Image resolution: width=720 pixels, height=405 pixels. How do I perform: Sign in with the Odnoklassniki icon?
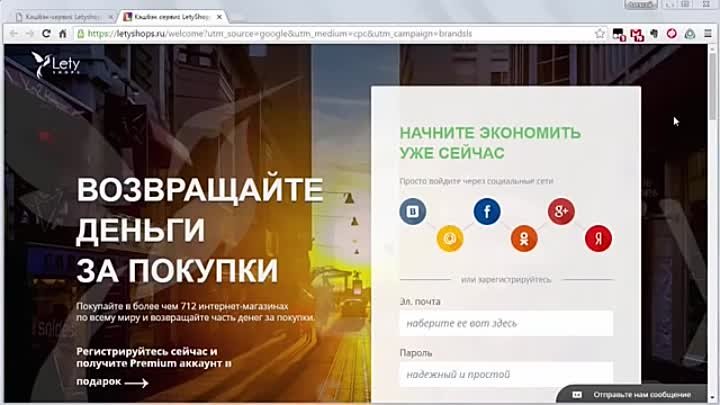click(x=524, y=238)
